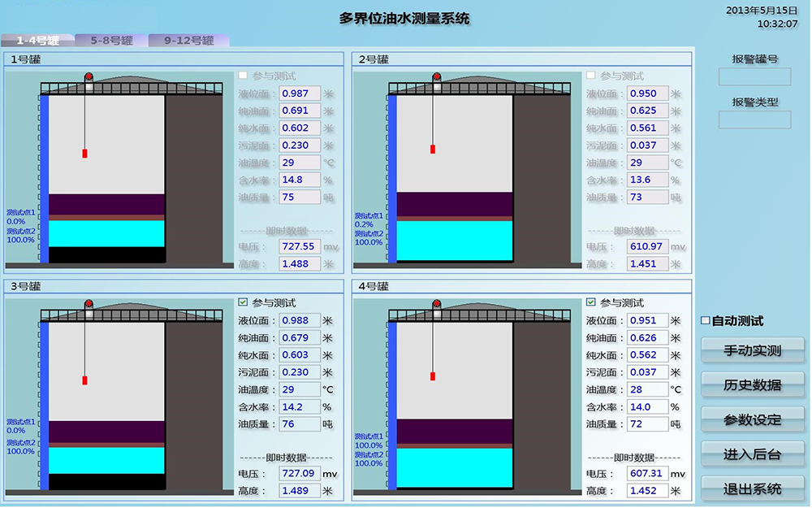Click the 报警罐号 field
This screenshot has height=508, width=812.
click(x=754, y=76)
